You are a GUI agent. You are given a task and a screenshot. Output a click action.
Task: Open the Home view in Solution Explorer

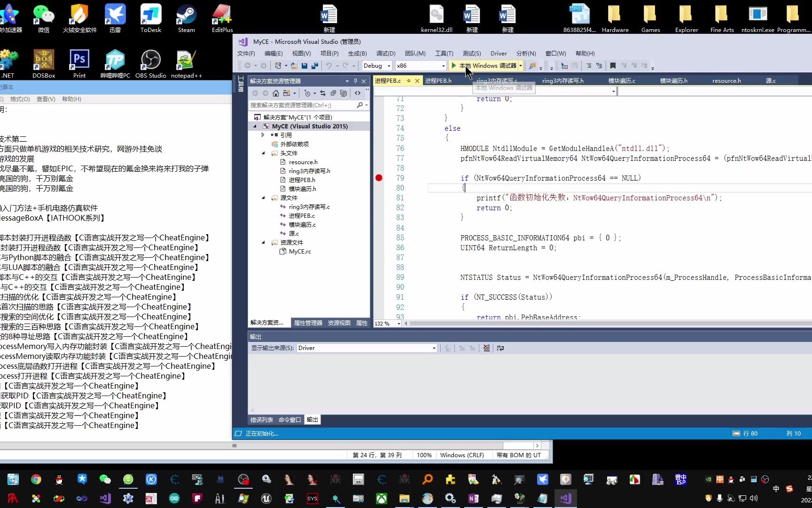[x=276, y=93]
